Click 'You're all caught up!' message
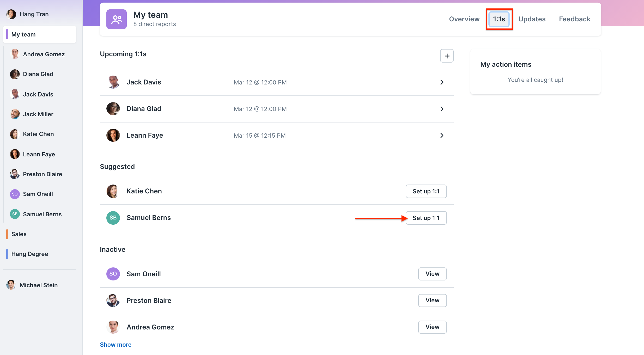 [535, 80]
